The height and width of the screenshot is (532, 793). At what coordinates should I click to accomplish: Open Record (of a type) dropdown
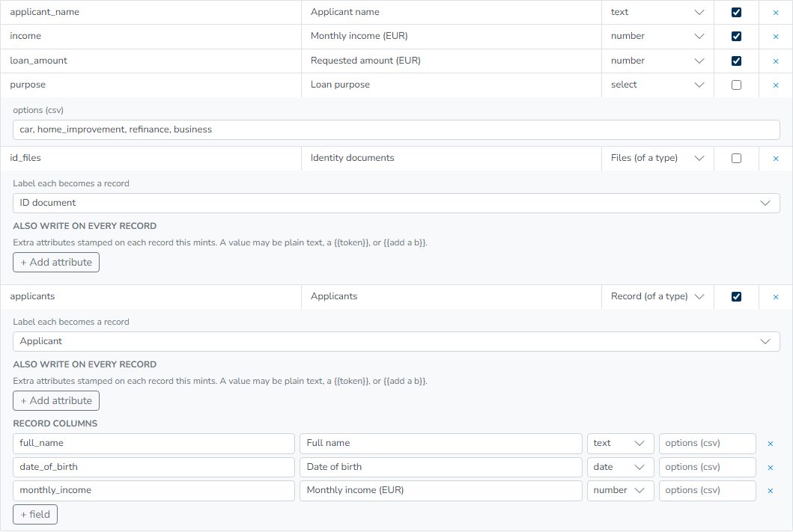[x=657, y=296]
